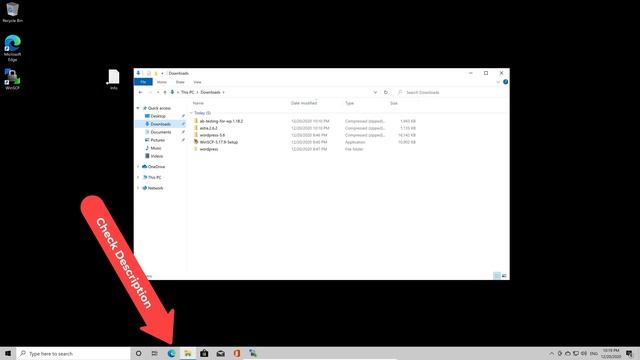Open File Explorer help icon
This screenshot has width=640, height=360.
pos(505,82)
